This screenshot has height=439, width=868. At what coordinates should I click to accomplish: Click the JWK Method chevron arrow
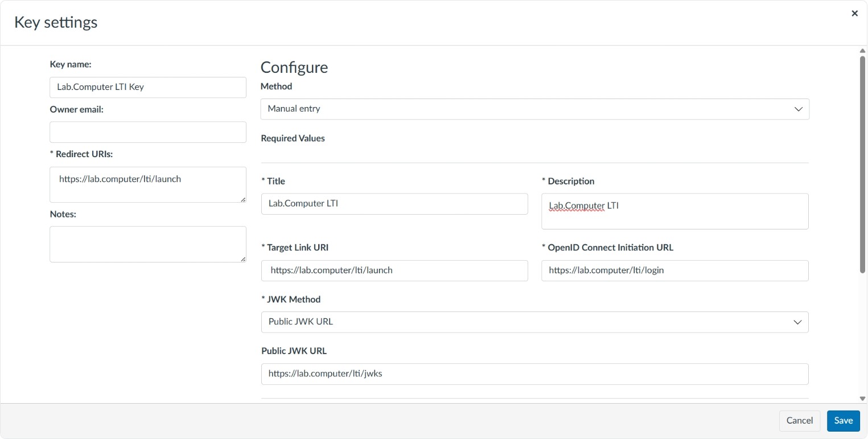tap(798, 322)
